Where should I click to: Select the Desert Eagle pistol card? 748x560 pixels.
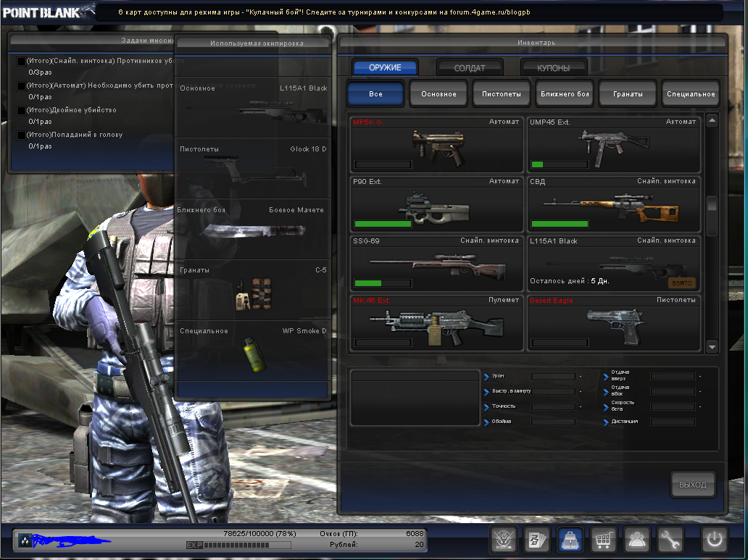[x=613, y=323]
